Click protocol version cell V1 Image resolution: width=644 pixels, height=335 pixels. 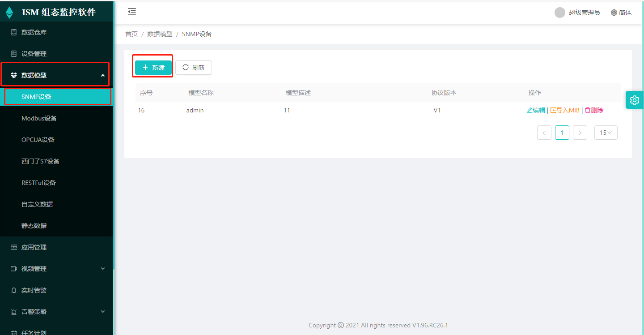(x=437, y=110)
